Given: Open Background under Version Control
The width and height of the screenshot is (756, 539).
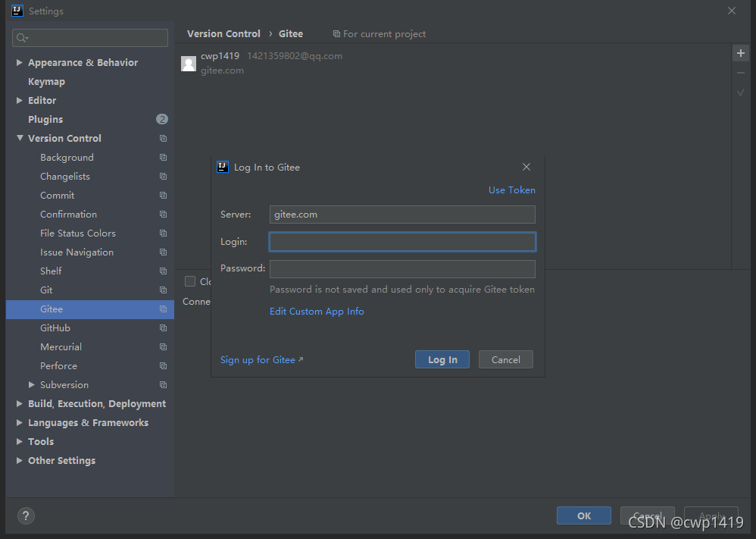Looking at the screenshot, I should point(67,158).
